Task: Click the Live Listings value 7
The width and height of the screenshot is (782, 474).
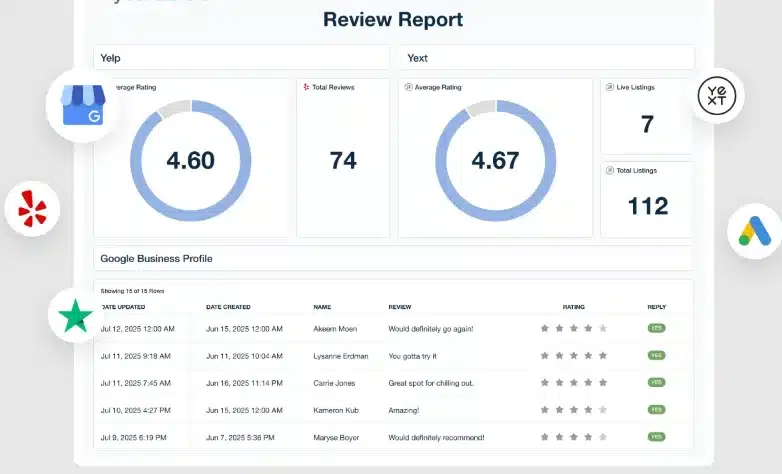Action: (647, 124)
